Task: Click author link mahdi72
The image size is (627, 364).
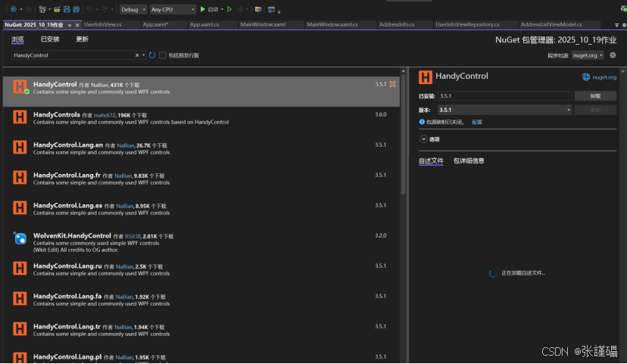Action: [104, 115]
